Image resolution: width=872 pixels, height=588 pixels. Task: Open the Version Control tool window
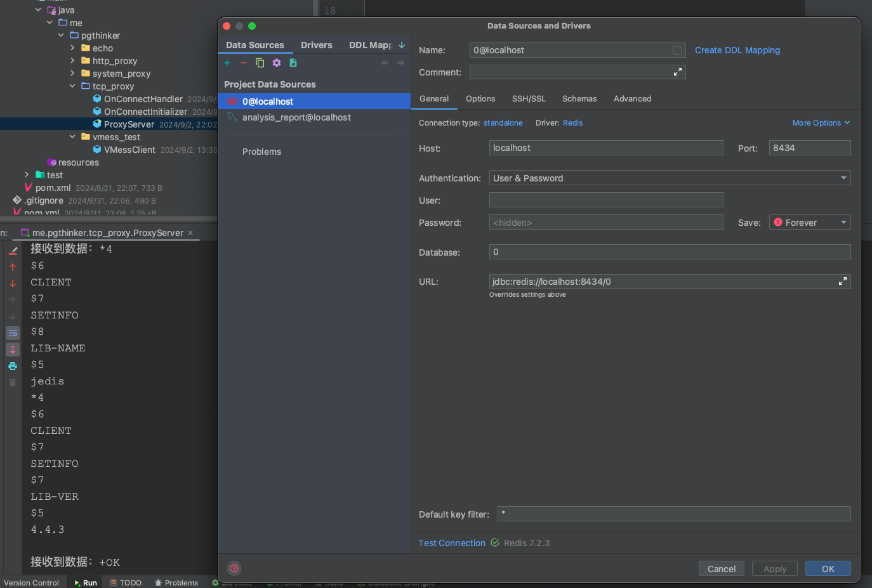[31, 582]
